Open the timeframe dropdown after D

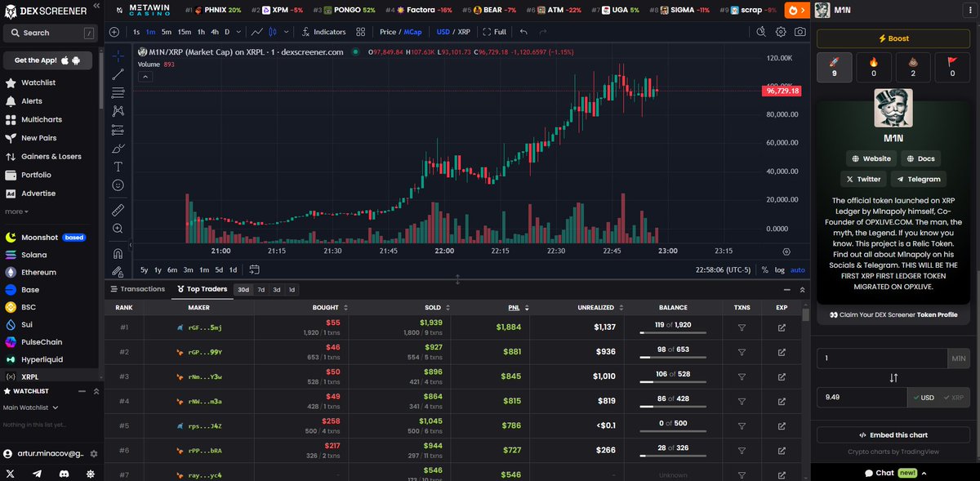point(239,32)
